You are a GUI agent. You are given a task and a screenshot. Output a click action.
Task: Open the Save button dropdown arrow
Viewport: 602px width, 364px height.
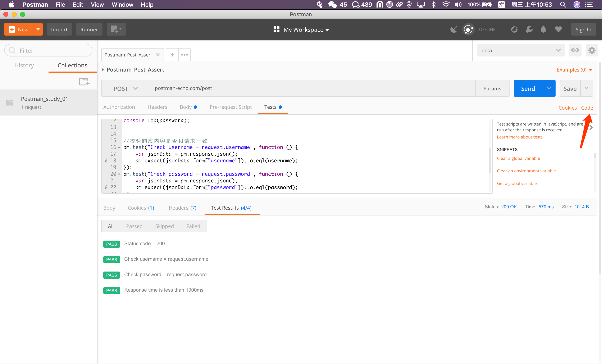point(586,88)
